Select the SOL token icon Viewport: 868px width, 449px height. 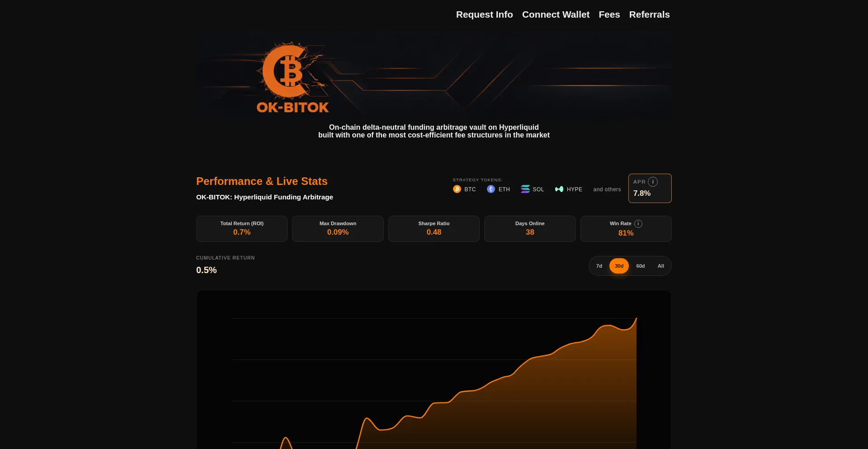[525, 189]
